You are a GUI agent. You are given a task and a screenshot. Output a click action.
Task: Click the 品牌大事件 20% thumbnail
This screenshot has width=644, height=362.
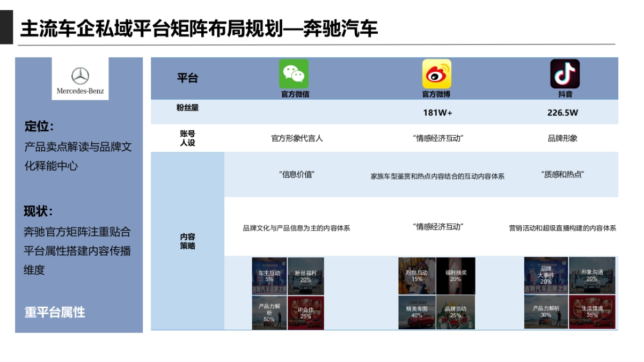point(547,276)
